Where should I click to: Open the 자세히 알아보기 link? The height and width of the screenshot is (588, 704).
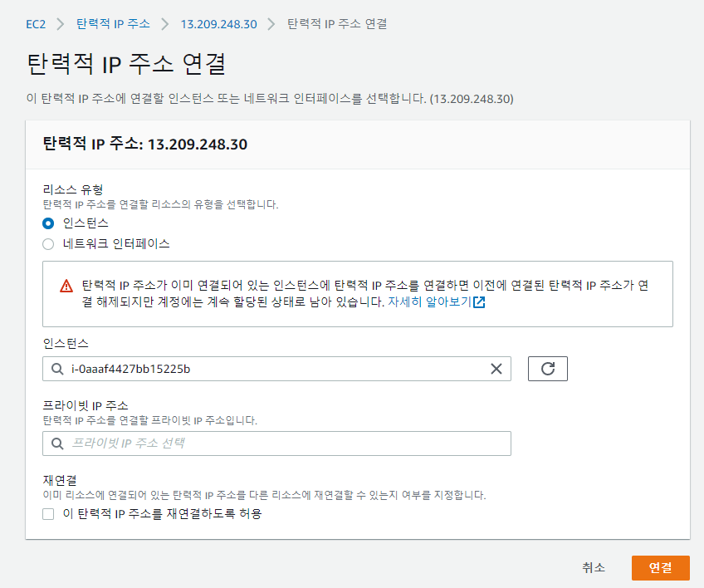pyautogui.click(x=429, y=301)
